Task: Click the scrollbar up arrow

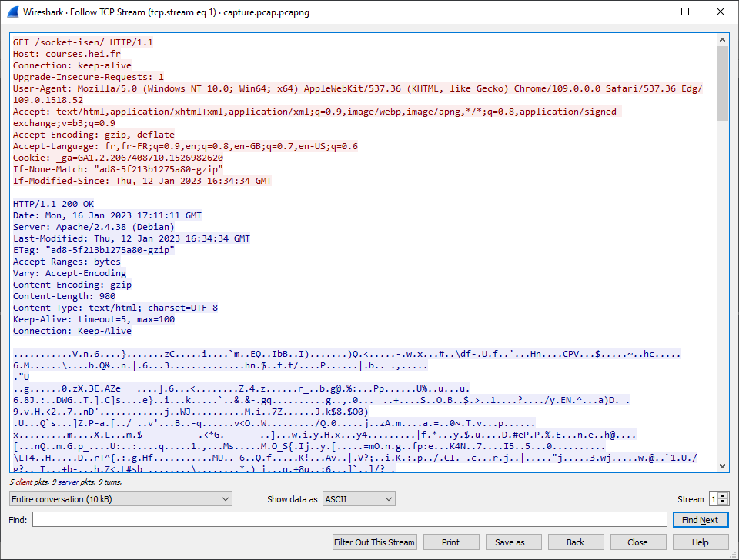Action: (x=723, y=41)
